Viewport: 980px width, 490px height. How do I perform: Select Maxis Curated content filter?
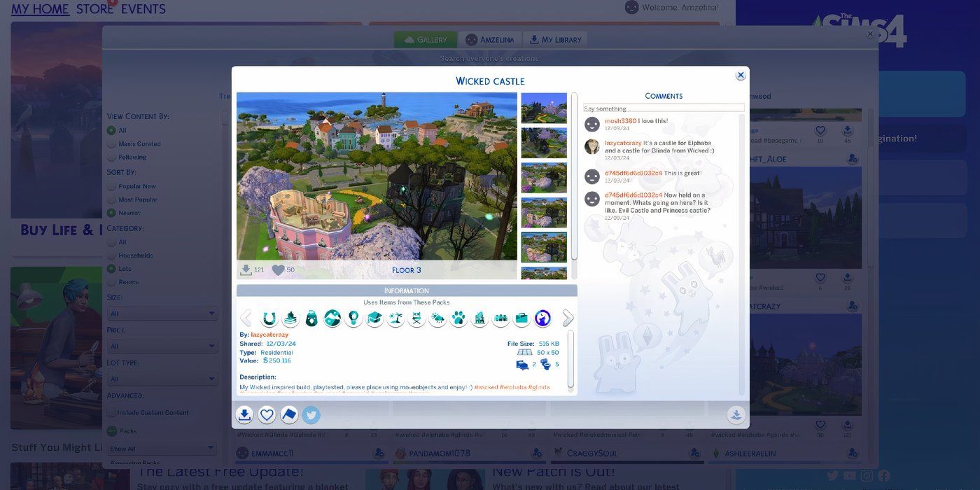coord(111,143)
